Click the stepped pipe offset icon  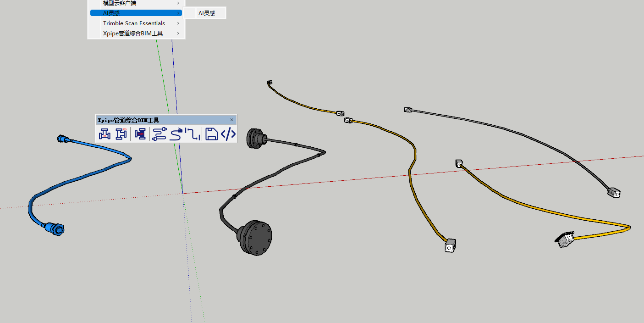point(193,134)
